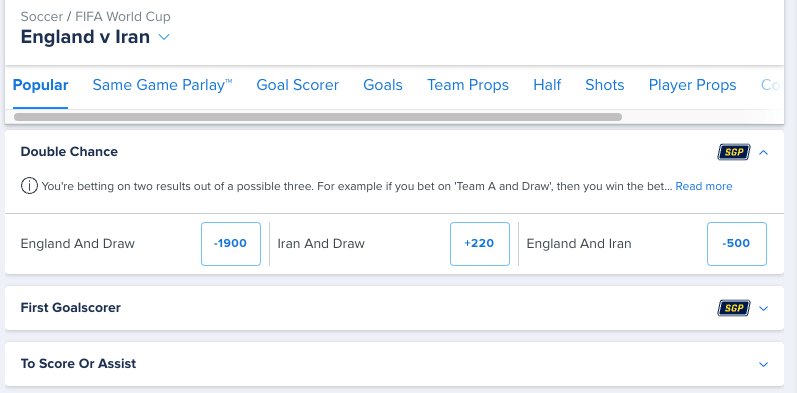
Task: Click the info icon under Double Chance
Action: (x=29, y=186)
